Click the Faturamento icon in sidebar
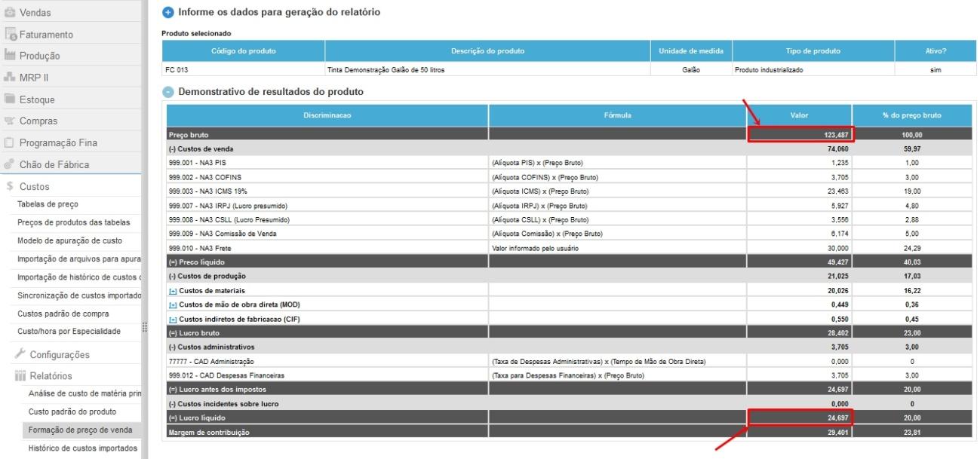 [x=10, y=34]
